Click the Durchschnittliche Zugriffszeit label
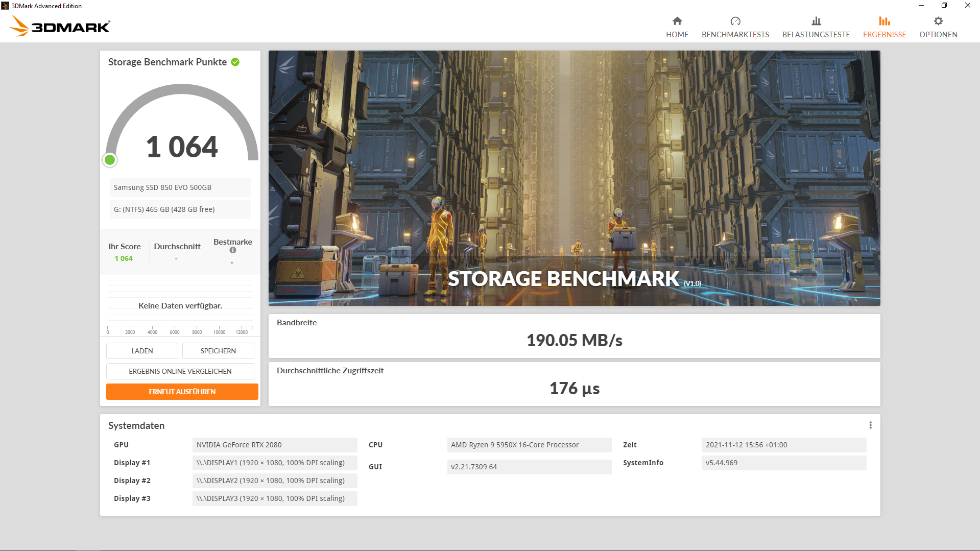980x551 pixels. (330, 370)
